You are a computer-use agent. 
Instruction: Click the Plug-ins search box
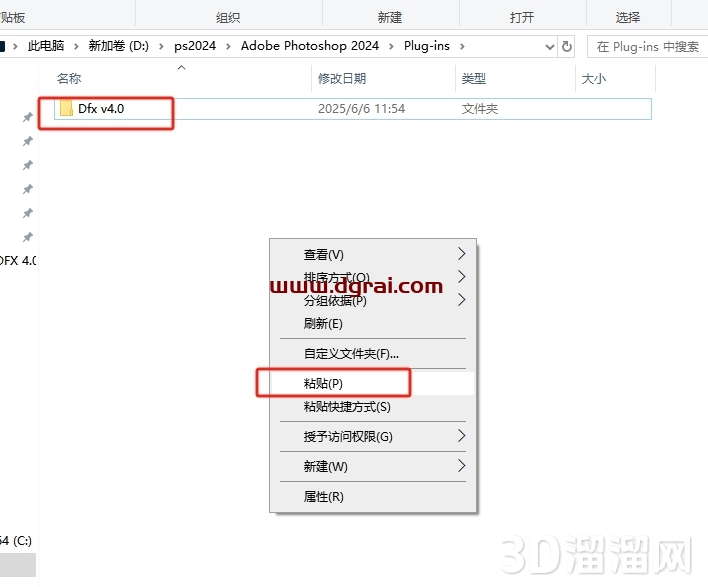click(647, 47)
